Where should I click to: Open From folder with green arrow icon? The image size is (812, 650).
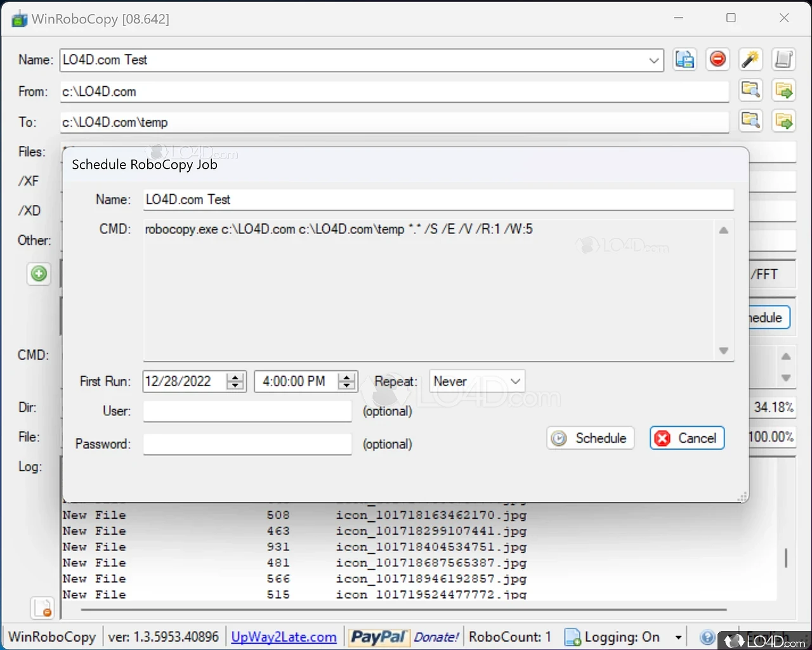tap(783, 89)
